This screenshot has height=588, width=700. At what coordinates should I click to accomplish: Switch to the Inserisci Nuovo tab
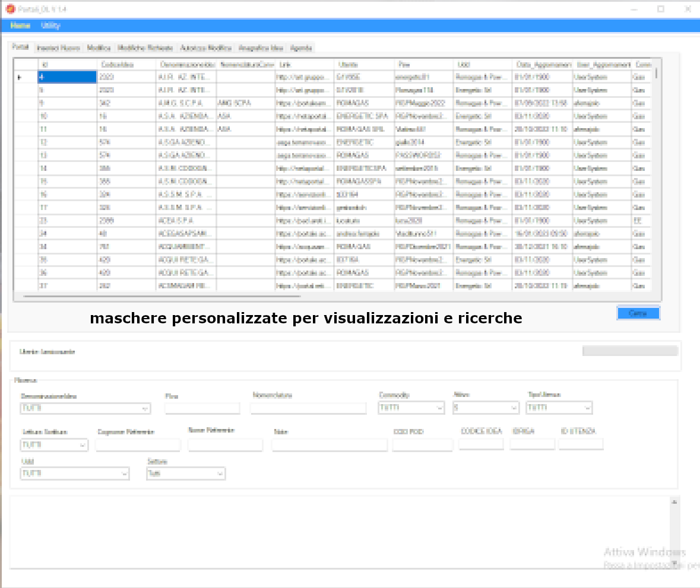tap(58, 48)
